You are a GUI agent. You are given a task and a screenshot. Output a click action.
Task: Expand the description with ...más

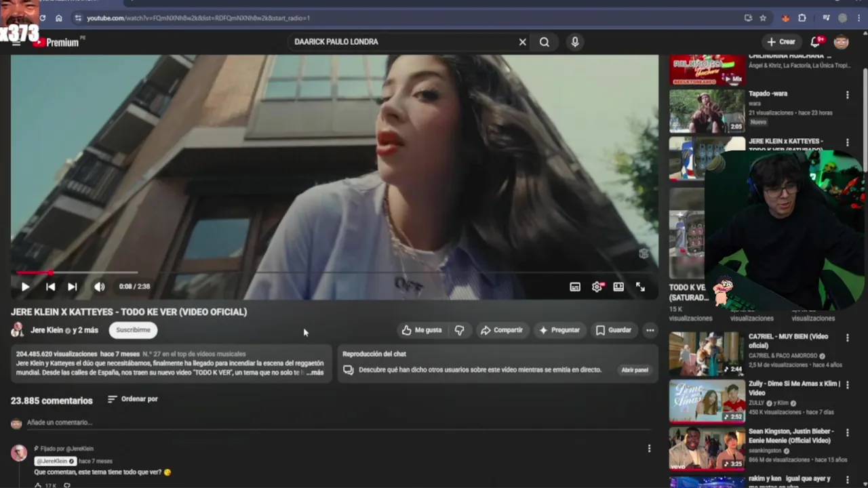click(315, 372)
